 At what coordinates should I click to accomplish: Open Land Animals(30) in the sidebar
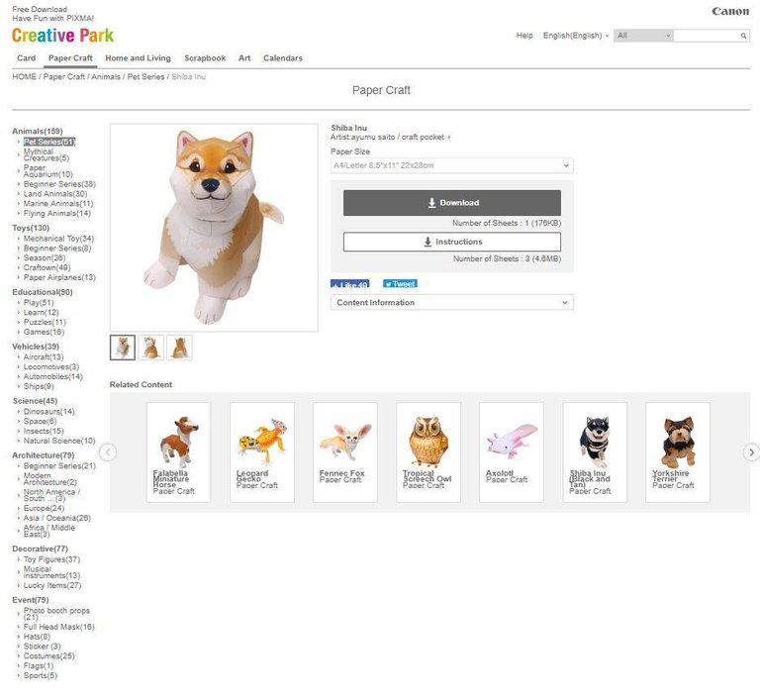click(x=55, y=193)
